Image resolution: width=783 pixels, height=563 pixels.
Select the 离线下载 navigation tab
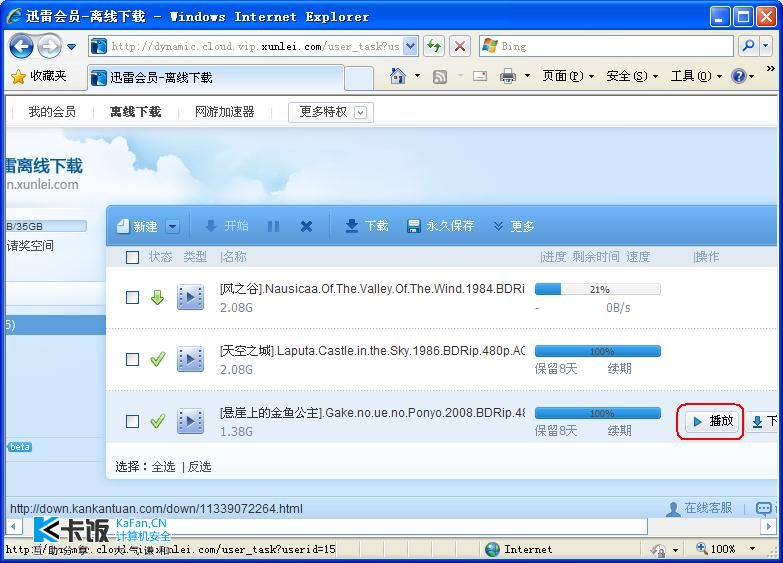point(135,111)
